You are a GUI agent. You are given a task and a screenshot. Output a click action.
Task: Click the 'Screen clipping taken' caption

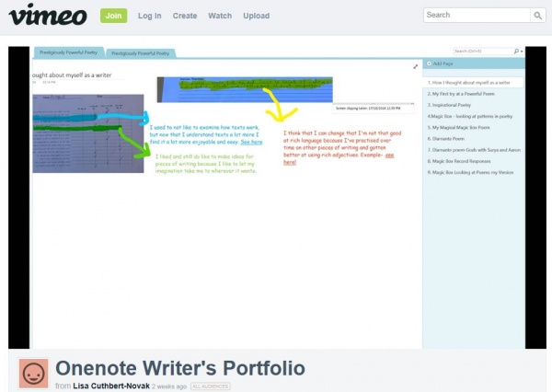(x=368, y=109)
